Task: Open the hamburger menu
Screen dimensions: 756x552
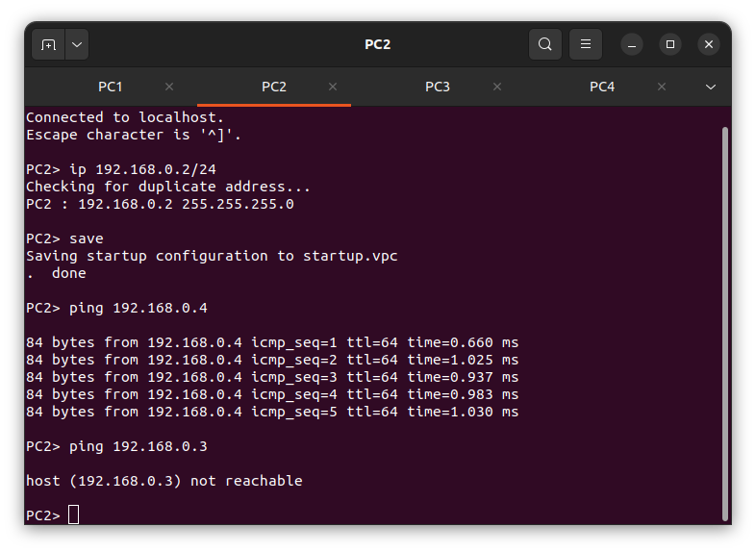Action: pyautogui.click(x=586, y=44)
